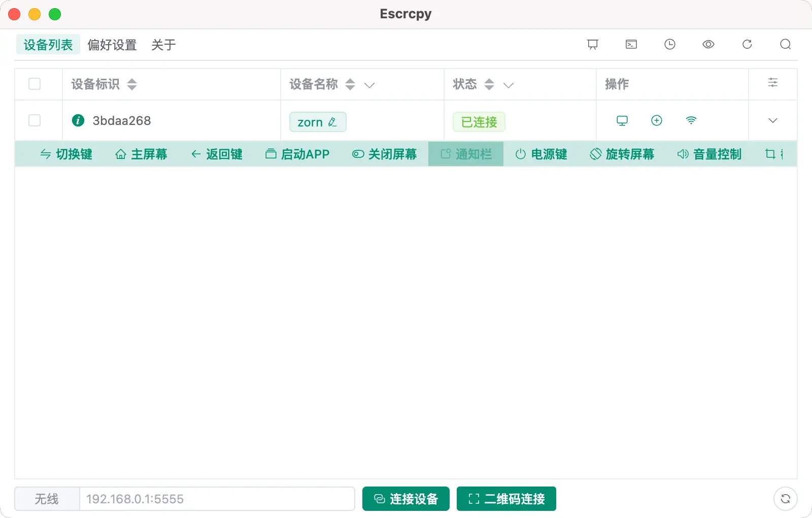Click the terminal icon in top toolbar

pos(631,45)
